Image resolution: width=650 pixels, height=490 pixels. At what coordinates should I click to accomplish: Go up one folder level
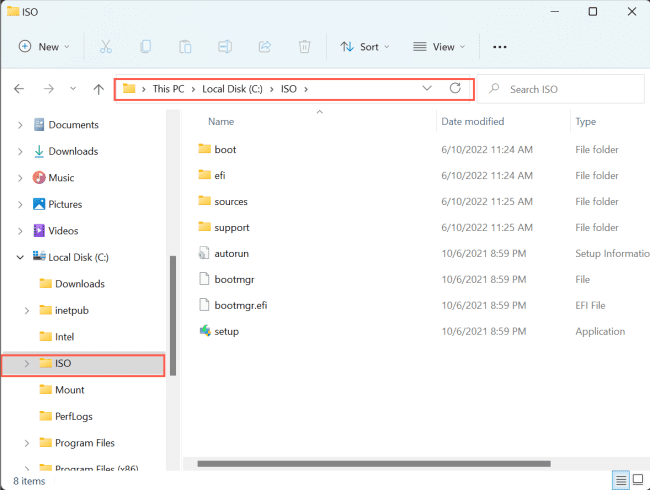click(x=98, y=89)
